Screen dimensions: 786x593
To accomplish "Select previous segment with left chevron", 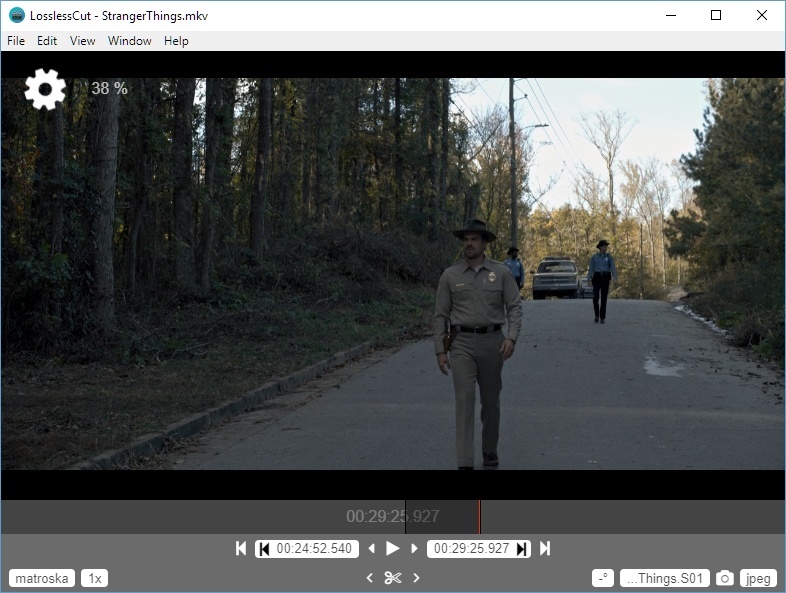I will (x=369, y=578).
